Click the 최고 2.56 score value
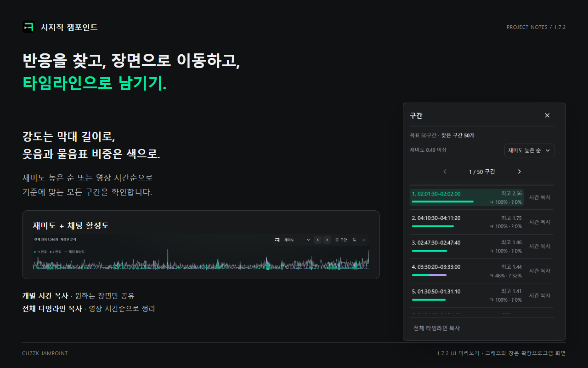Image resolution: width=588 pixels, height=368 pixels. coord(511,194)
